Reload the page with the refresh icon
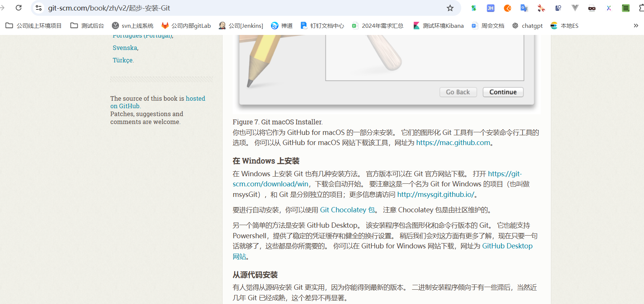This screenshot has width=644, height=304. click(x=18, y=8)
